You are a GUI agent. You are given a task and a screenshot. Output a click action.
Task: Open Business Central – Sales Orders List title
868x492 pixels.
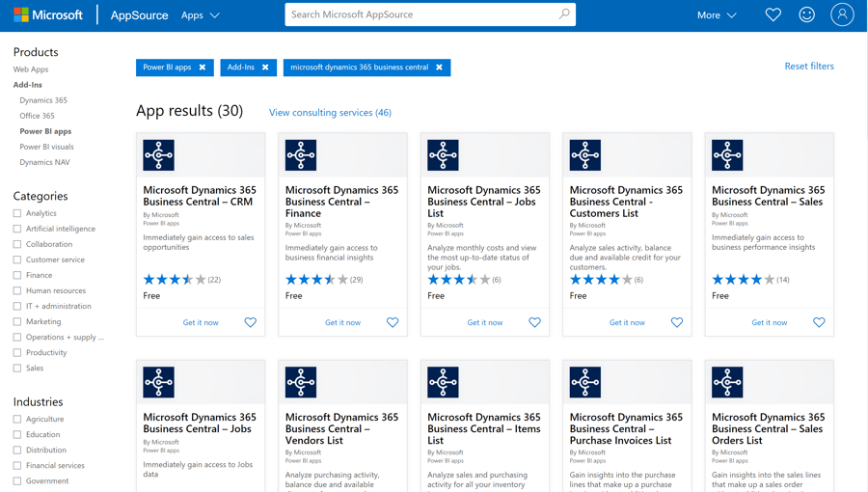pyautogui.click(x=769, y=428)
